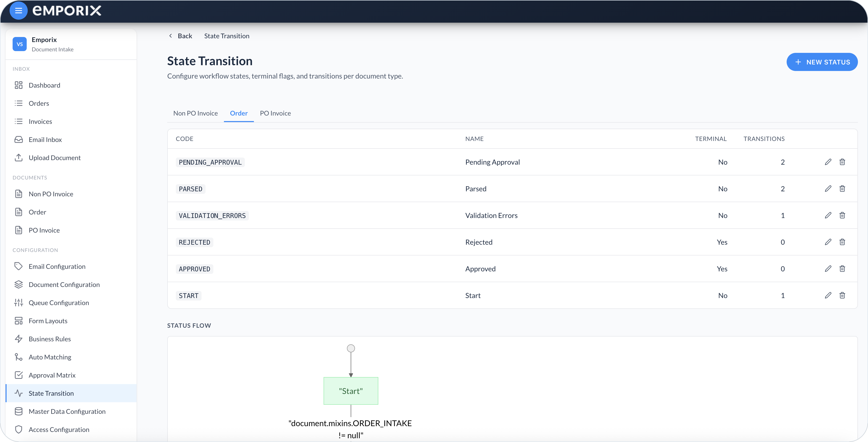Open Dashboard in the sidebar
868x442 pixels.
pyautogui.click(x=71, y=85)
